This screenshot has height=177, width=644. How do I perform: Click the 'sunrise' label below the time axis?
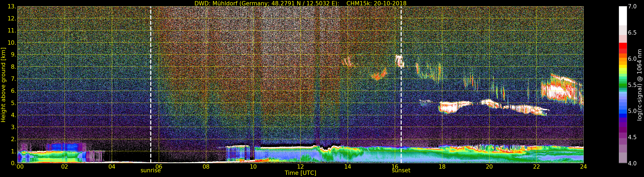[150, 171]
